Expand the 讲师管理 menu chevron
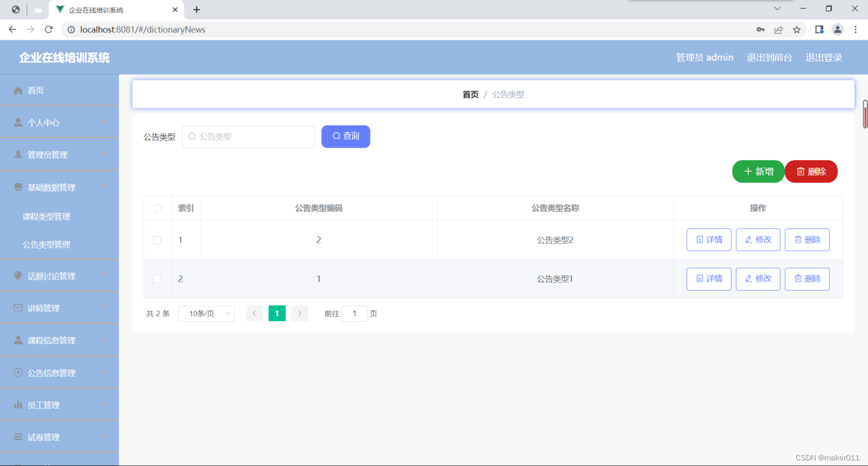868x466 pixels. 105,307
